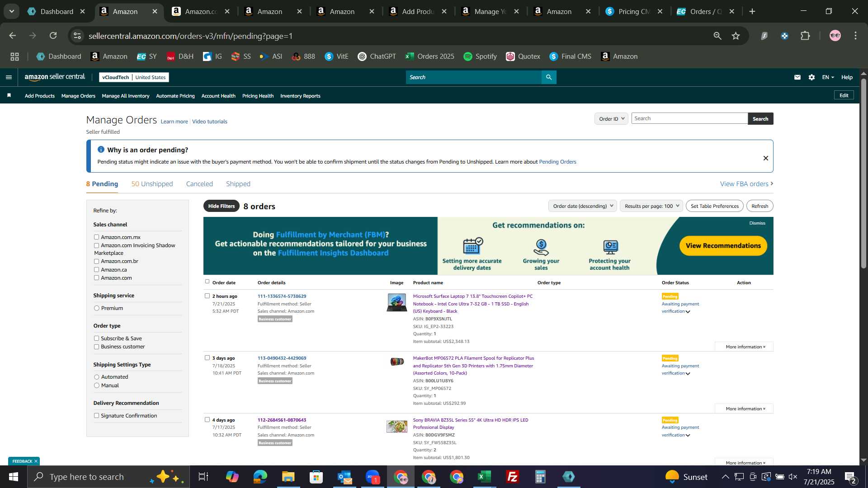Select the Premium shipping service radio
Image resolution: width=868 pixels, height=488 pixels.
pyautogui.click(x=96, y=308)
